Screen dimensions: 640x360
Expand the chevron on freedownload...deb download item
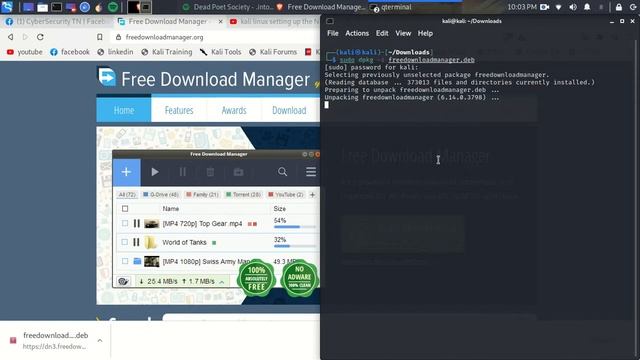tap(100, 340)
